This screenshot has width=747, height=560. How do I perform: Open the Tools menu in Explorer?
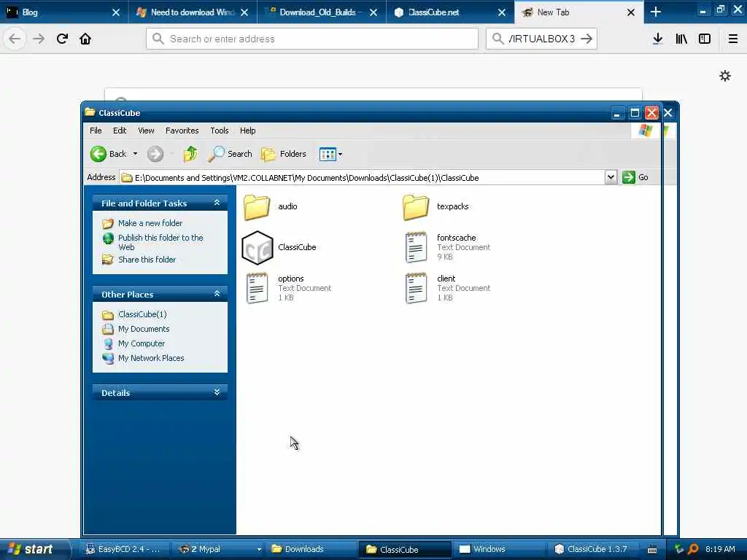pyautogui.click(x=220, y=131)
